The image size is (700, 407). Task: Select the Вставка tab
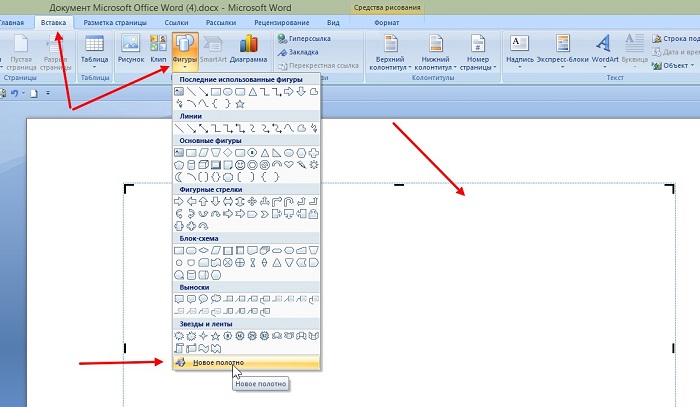[x=53, y=22]
